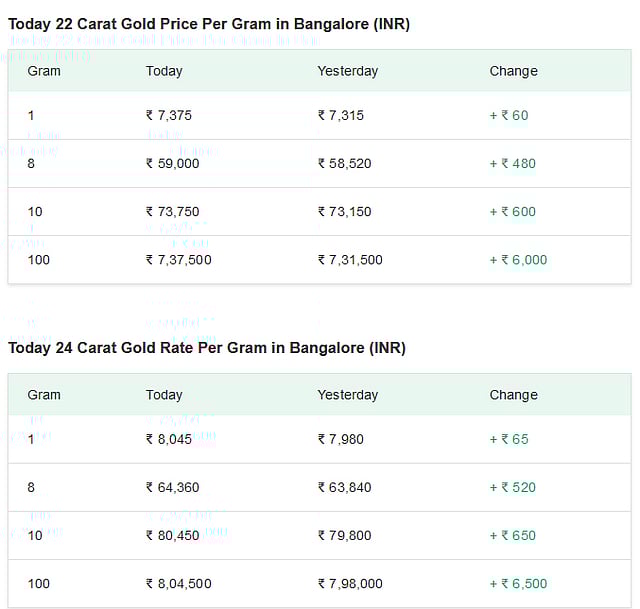Select the Gram header in 22 carat table

pyautogui.click(x=44, y=71)
